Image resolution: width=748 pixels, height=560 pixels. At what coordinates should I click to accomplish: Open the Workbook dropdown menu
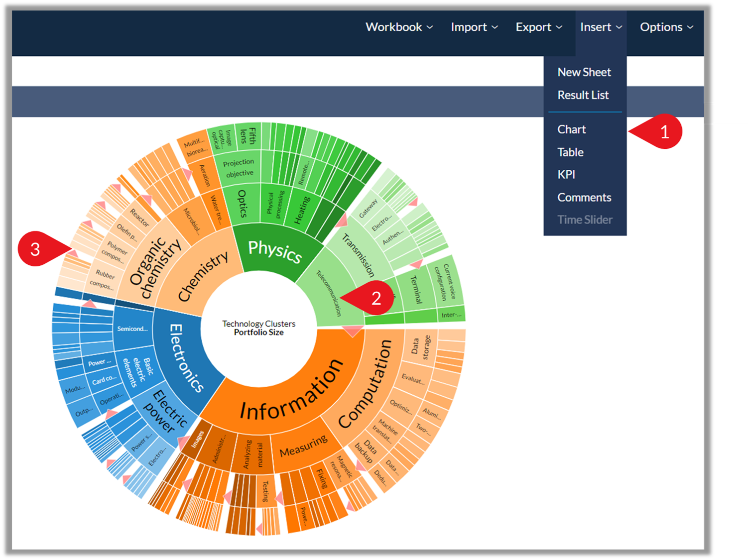pos(399,27)
